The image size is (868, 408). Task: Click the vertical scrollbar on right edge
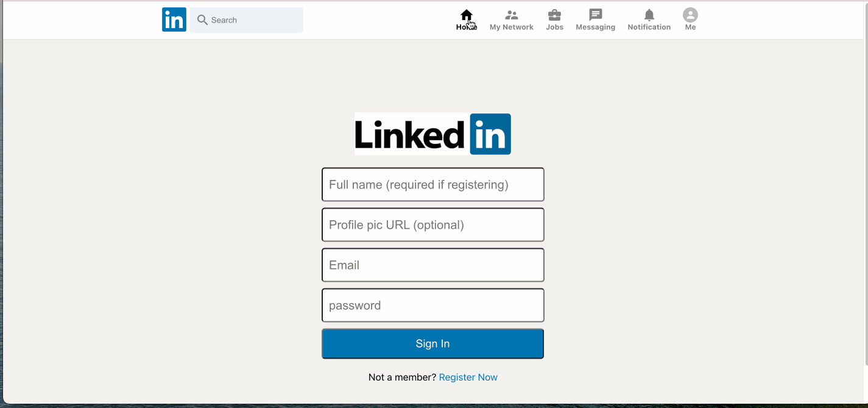pos(866,183)
